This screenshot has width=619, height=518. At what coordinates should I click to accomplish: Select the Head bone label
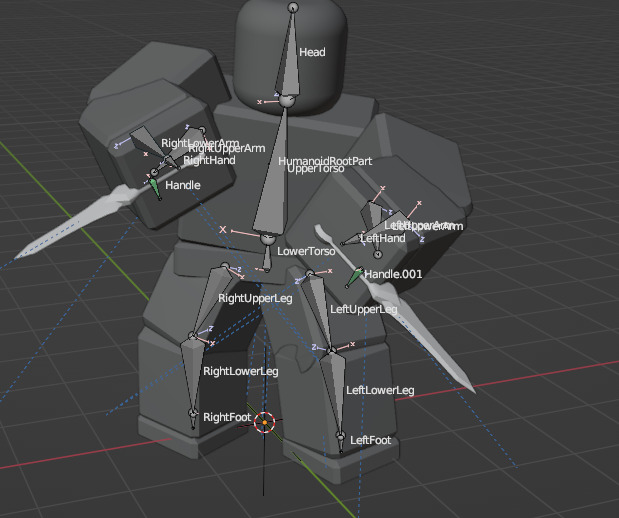click(312, 52)
